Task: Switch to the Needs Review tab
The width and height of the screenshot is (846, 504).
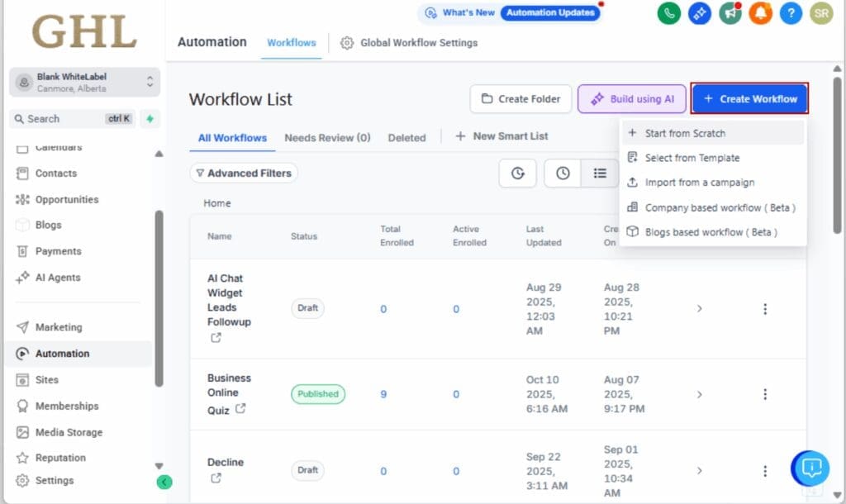Action: (x=327, y=137)
